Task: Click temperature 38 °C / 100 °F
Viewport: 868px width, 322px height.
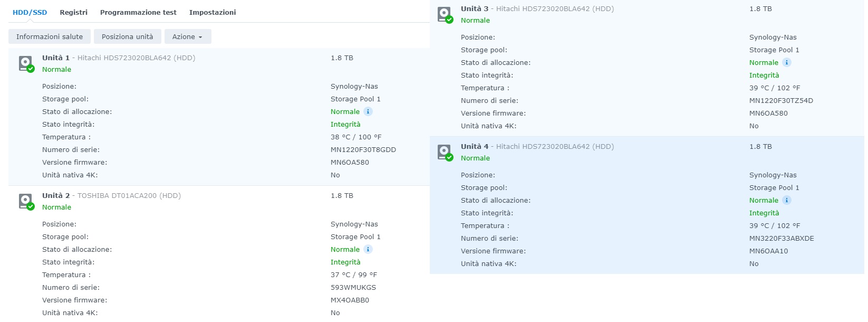Action: point(356,137)
